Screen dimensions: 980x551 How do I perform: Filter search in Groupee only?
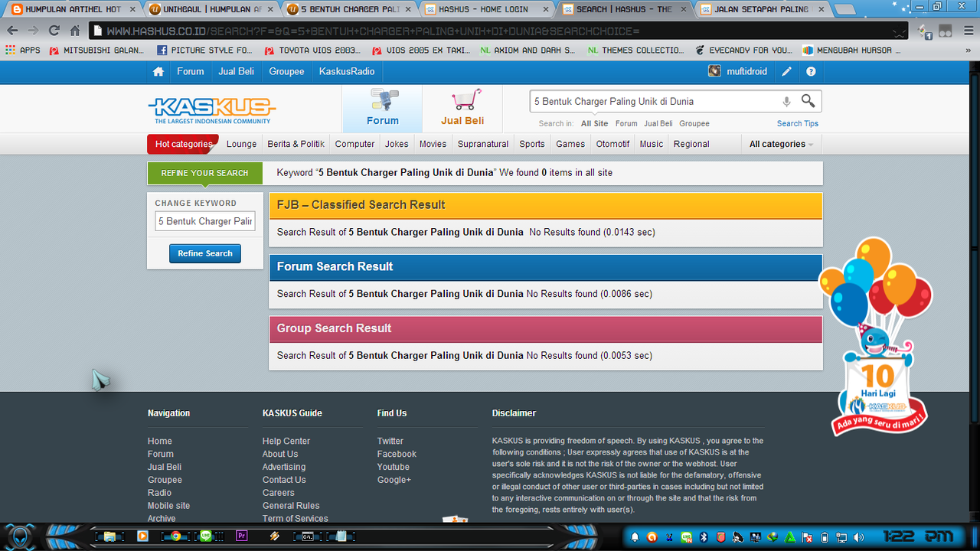tap(694, 123)
